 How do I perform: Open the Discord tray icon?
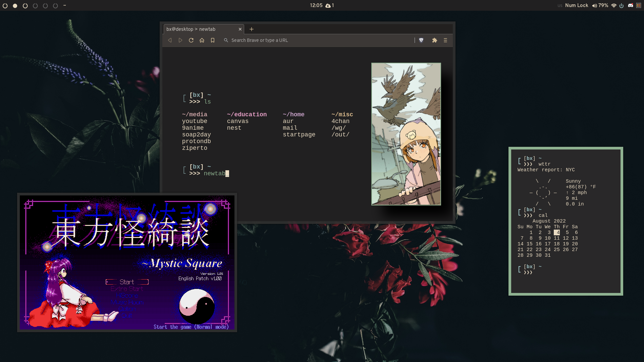coord(631,5)
